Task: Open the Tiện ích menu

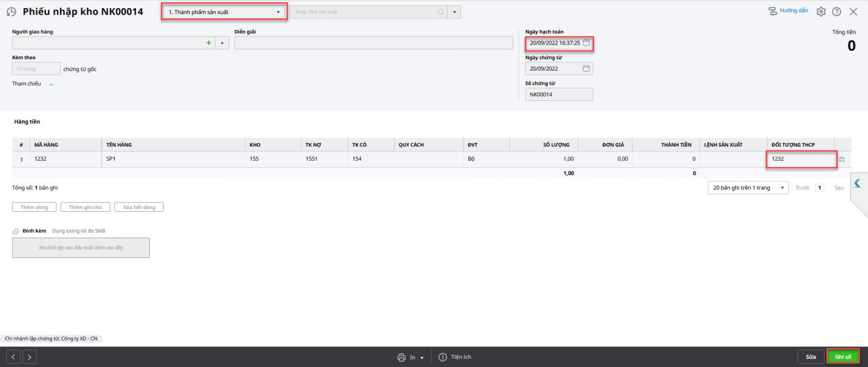Action: [455, 357]
